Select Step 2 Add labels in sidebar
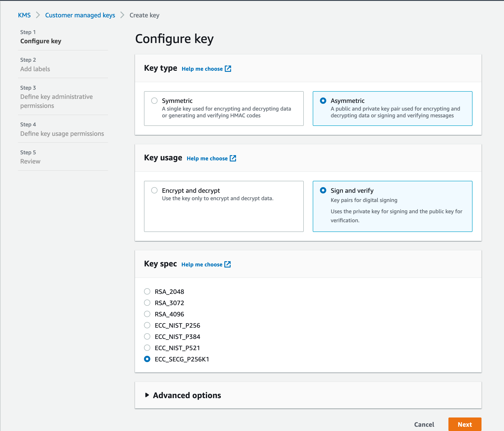 pyautogui.click(x=35, y=69)
